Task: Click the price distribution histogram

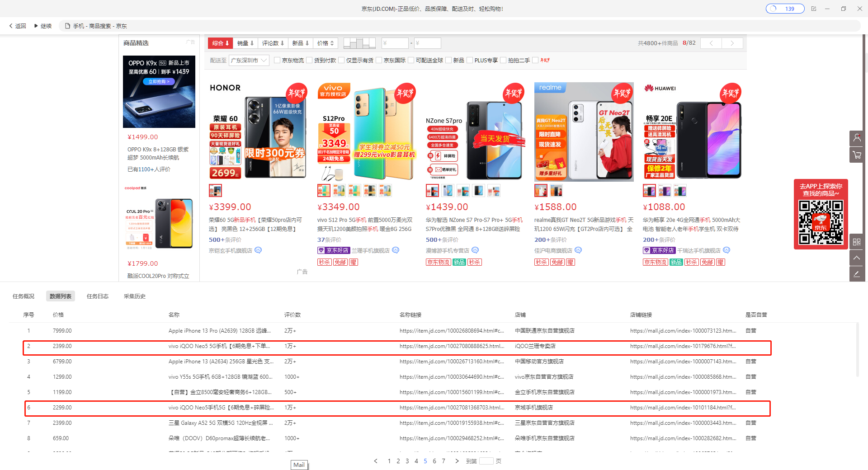Action: [359, 43]
